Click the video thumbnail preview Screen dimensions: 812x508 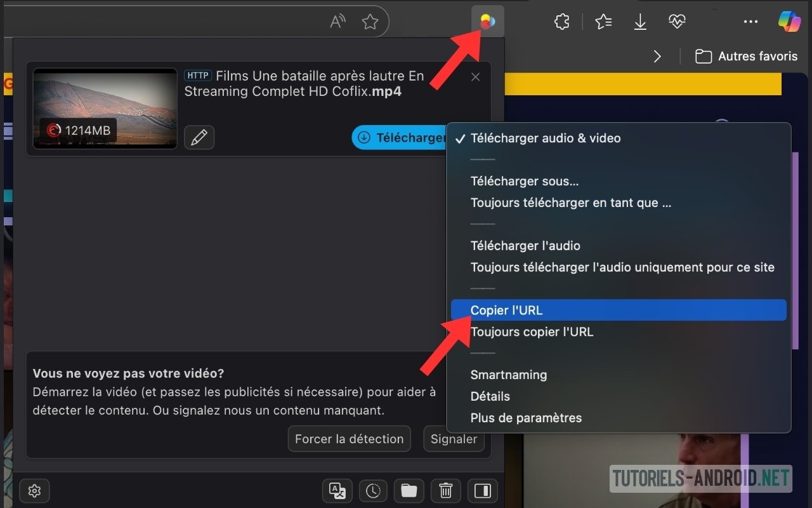point(105,108)
